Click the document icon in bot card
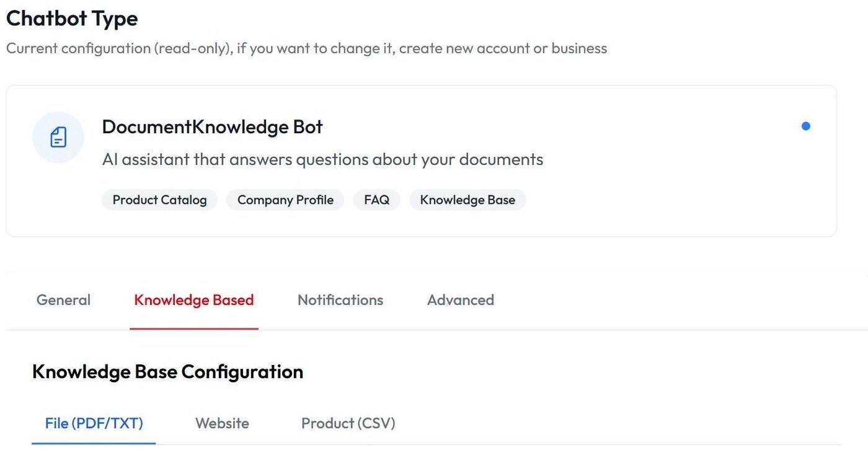This screenshot has height=453, width=868. point(58,138)
